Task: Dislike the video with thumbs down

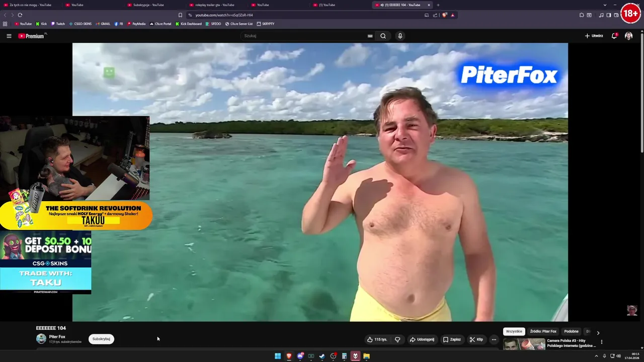Action: [397, 339]
